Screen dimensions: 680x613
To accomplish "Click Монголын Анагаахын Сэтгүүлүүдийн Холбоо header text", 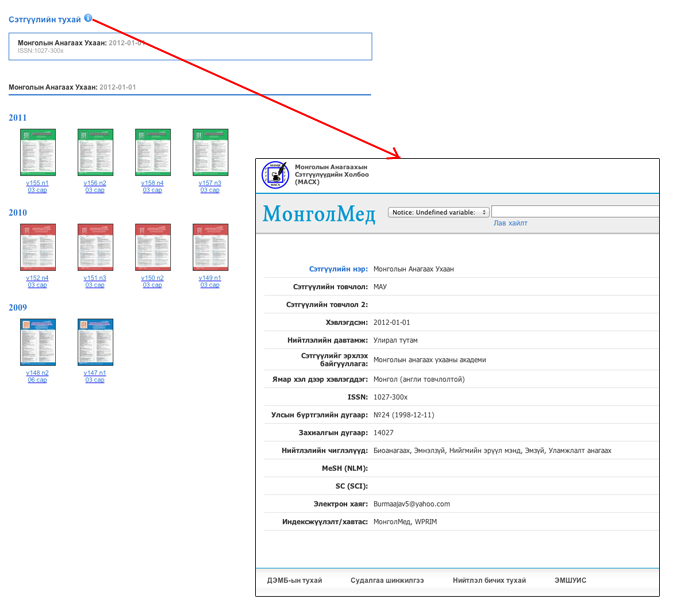I will click(x=332, y=174).
